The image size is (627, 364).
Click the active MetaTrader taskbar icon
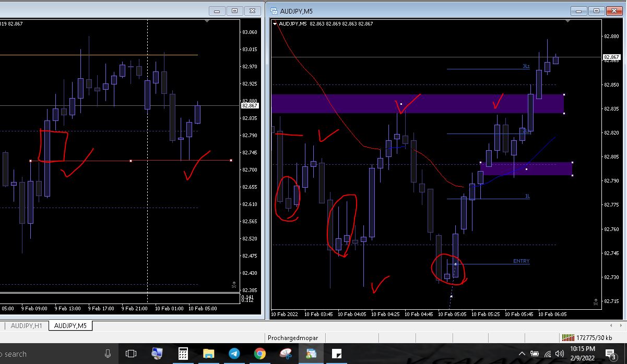311,354
